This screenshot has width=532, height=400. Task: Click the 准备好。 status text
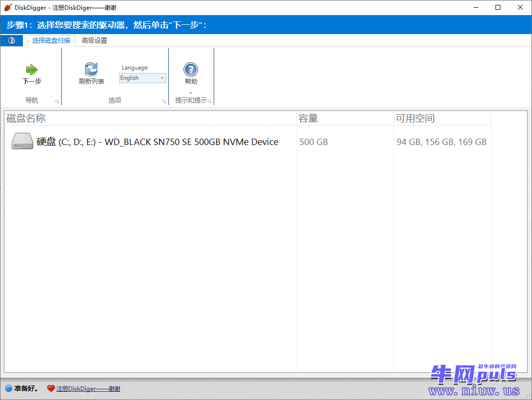[x=26, y=388]
